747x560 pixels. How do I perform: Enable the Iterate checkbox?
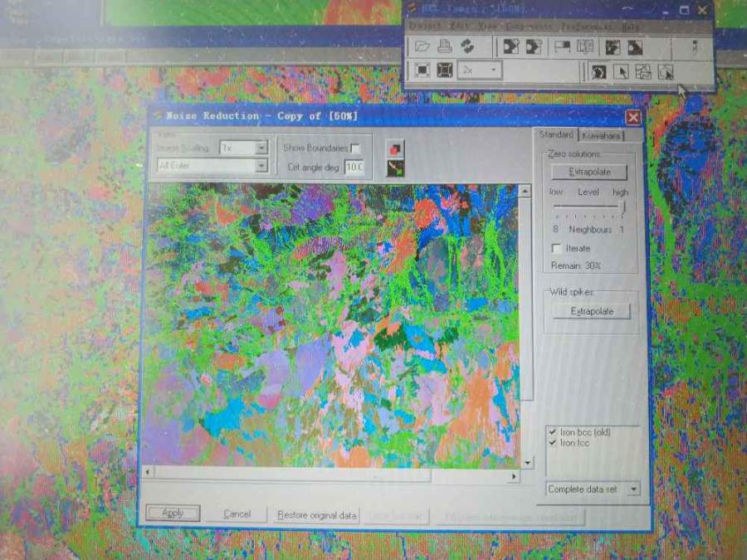point(556,248)
